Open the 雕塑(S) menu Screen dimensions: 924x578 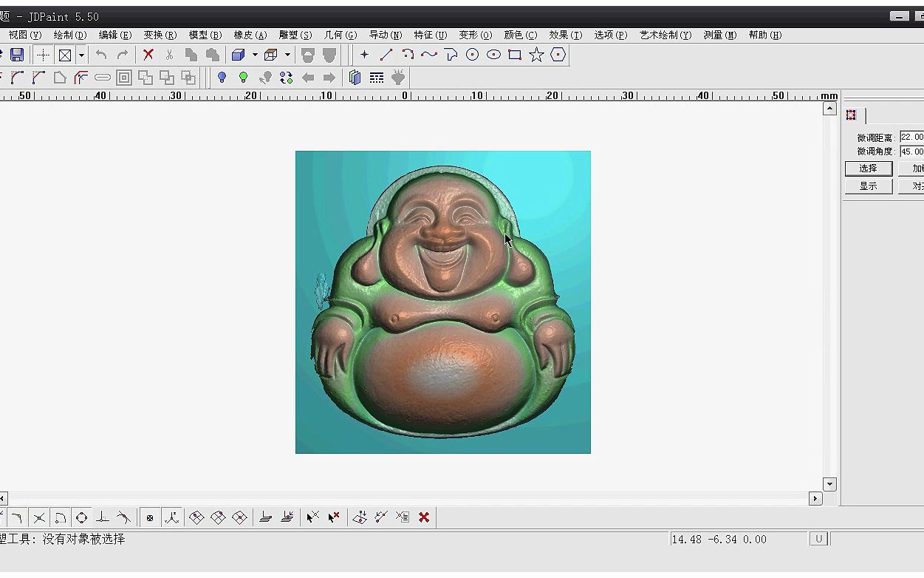pyautogui.click(x=295, y=35)
